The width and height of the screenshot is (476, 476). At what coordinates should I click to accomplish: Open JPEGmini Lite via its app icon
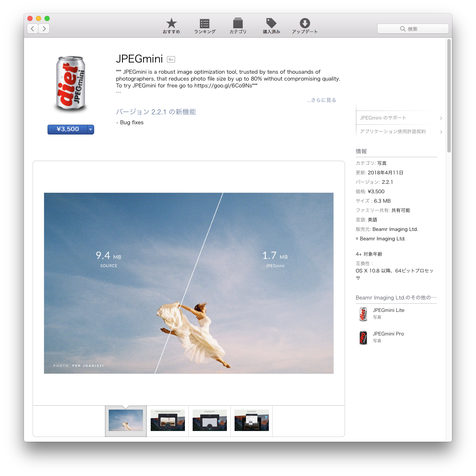click(363, 314)
